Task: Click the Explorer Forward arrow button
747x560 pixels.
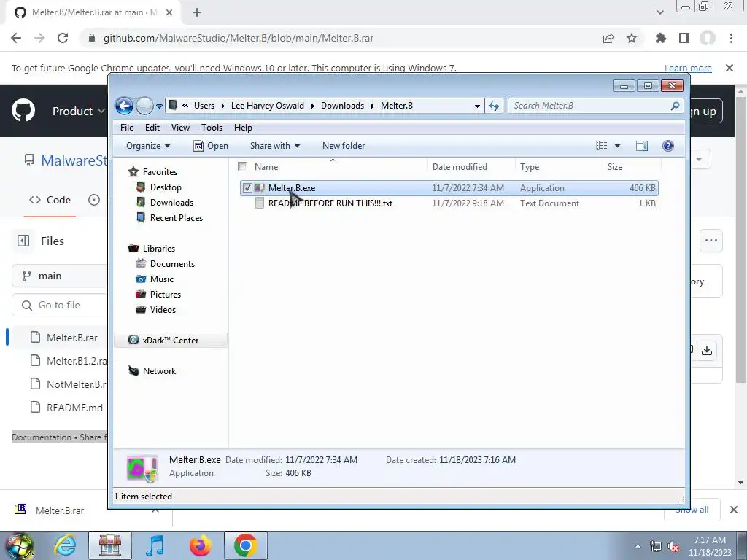Action: pos(144,106)
